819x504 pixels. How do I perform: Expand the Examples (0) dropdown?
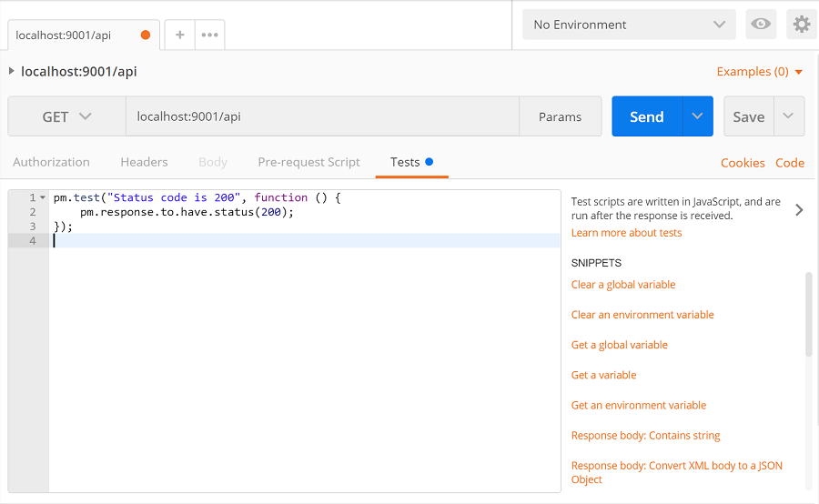760,72
